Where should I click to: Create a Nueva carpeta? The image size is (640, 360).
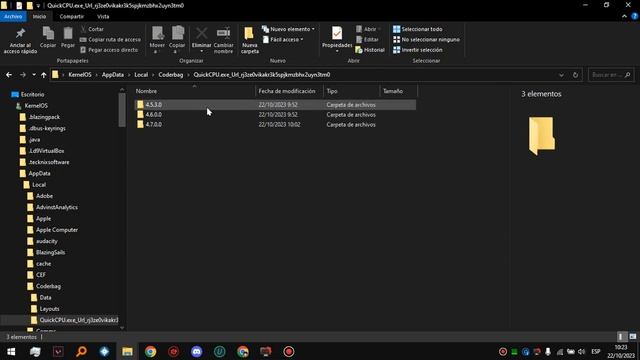click(x=249, y=40)
